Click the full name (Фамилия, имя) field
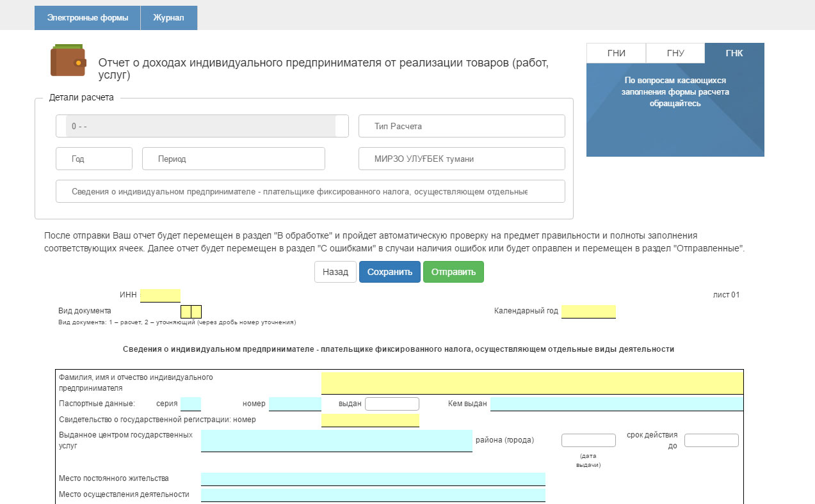This screenshot has width=815, height=504. coord(531,382)
